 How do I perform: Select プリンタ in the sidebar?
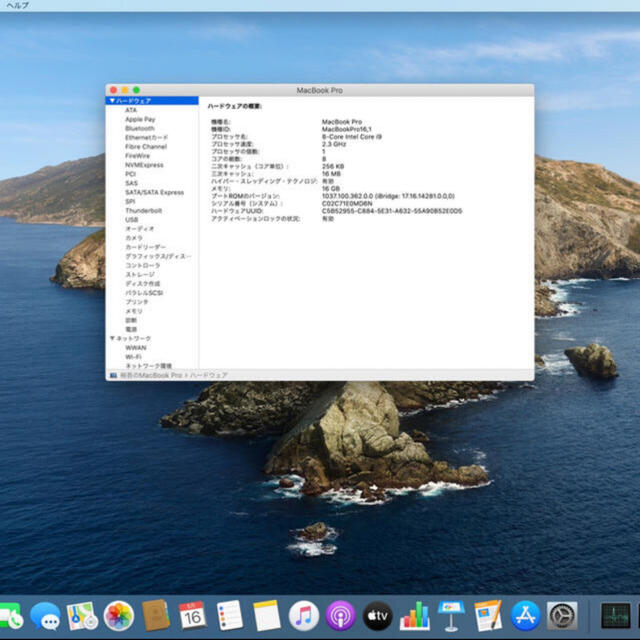(137, 302)
